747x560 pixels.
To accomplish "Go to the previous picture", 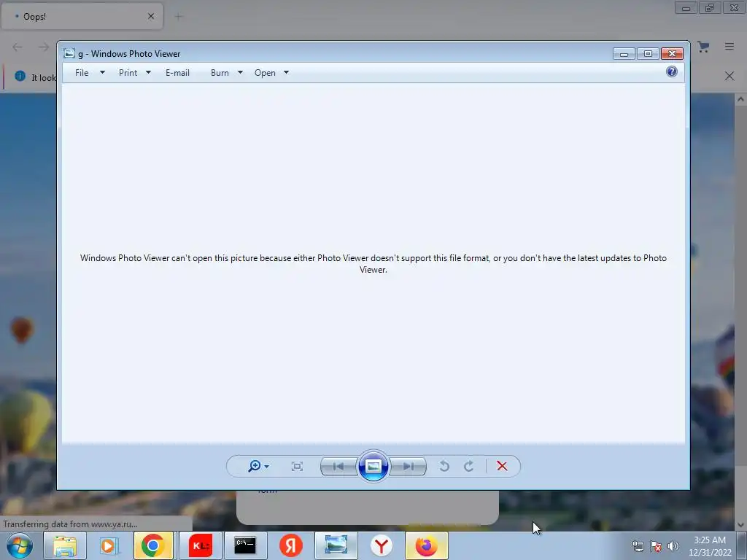I will (x=338, y=466).
